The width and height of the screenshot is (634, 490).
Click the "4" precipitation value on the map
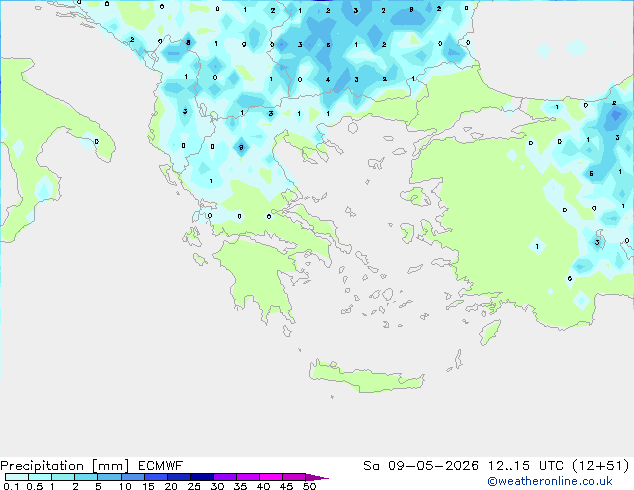tap(328, 80)
